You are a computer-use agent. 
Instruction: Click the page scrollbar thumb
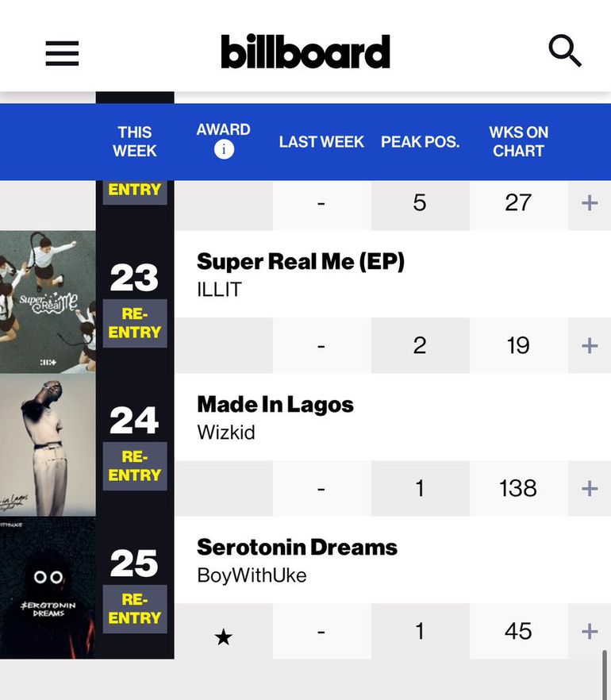point(605,675)
